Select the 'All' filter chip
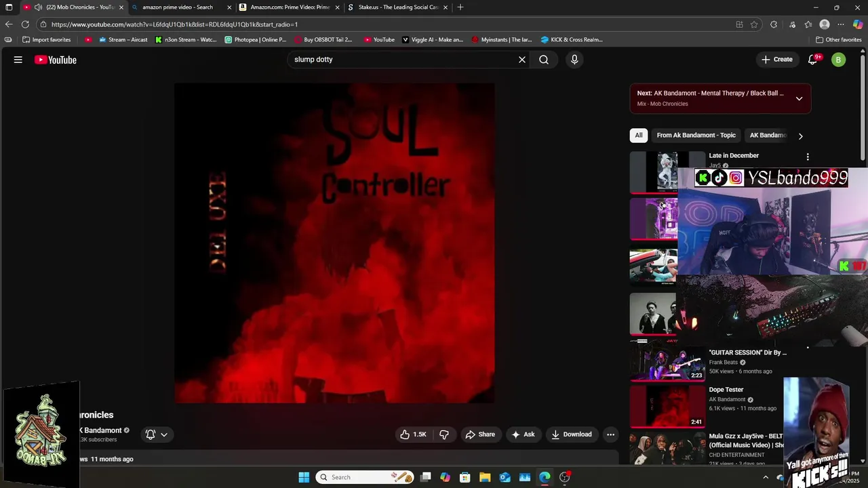Viewport: 868px width, 488px height. (638, 135)
